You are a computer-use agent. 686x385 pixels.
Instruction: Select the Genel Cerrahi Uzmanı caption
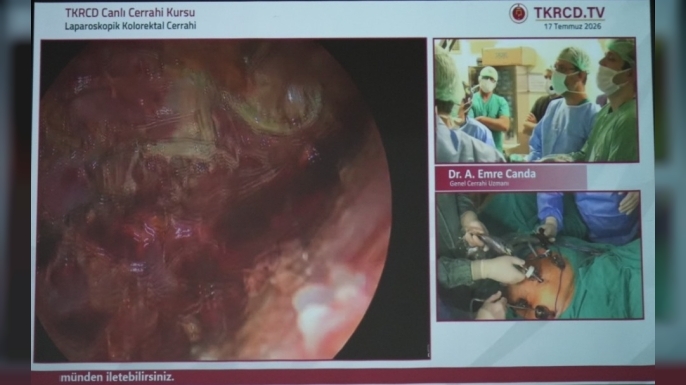pos(479,184)
